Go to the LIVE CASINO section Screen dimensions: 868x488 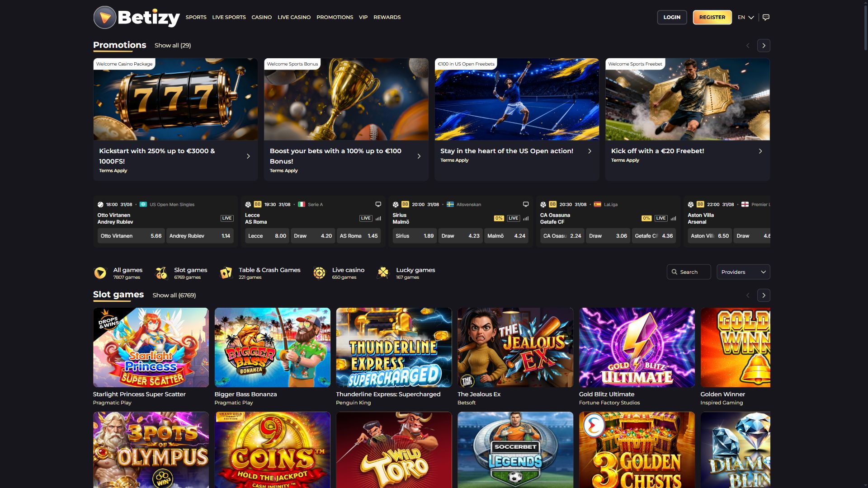click(x=294, y=17)
